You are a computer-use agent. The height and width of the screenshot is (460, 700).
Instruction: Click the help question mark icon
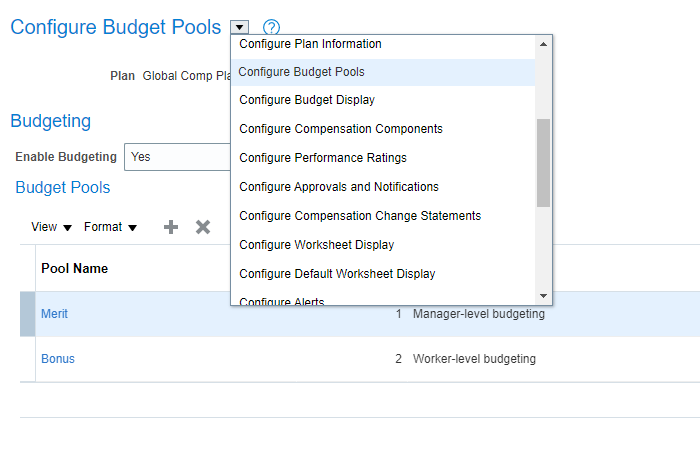pyautogui.click(x=270, y=28)
